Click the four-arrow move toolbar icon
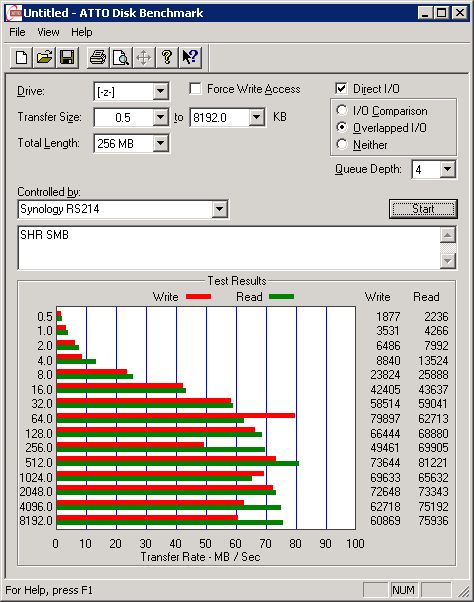This screenshot has width=474, height=602. 144,58
